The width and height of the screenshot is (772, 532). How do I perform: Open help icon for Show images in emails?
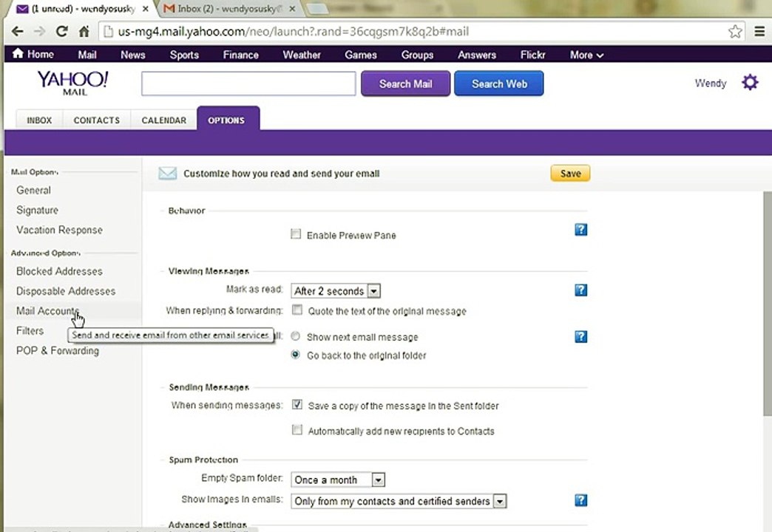(581, 500)
